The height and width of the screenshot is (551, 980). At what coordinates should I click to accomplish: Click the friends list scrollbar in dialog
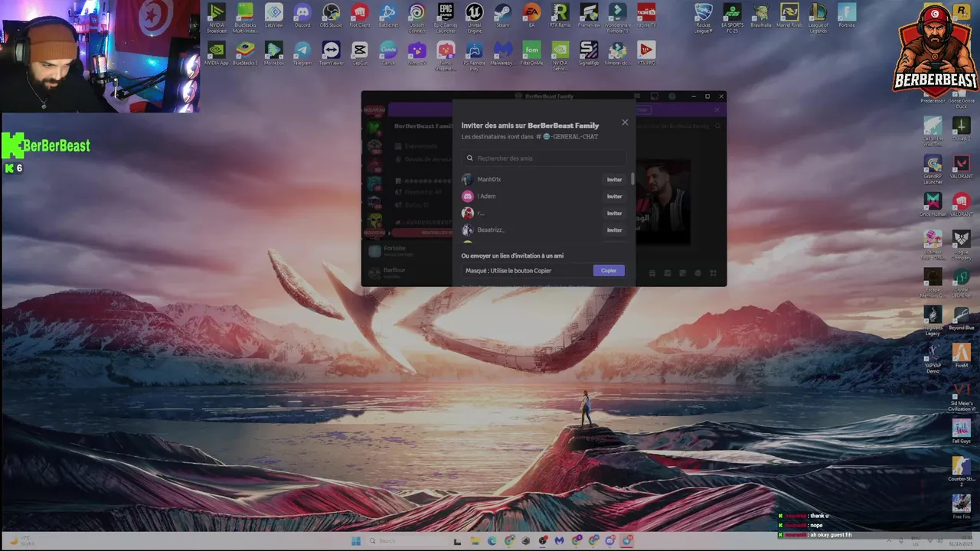click(632, 179)
